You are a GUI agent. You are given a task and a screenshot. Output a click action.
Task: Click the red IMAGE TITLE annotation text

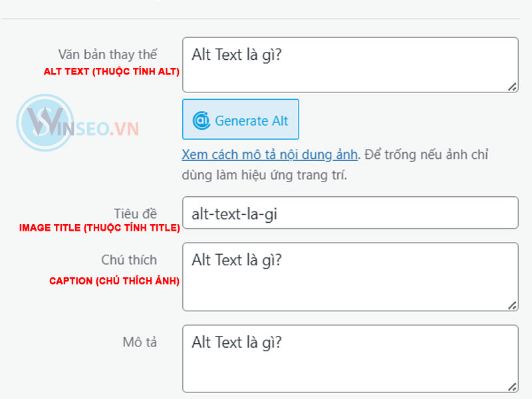[x=100, y=227]
